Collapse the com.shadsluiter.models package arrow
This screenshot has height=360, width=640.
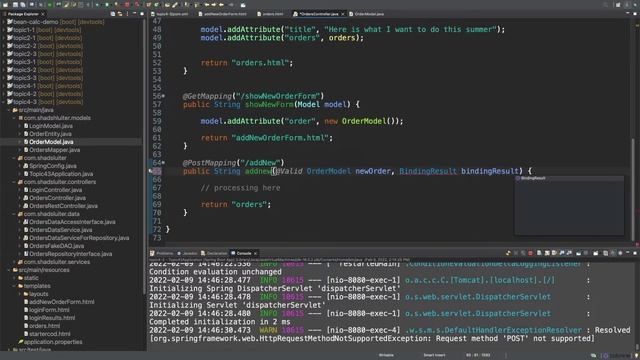(x=14, y=118)
